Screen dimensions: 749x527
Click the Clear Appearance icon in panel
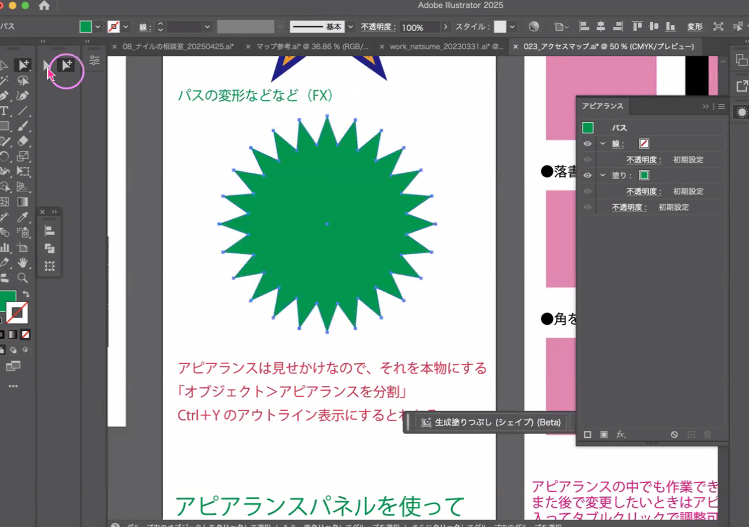coord(675,435)
